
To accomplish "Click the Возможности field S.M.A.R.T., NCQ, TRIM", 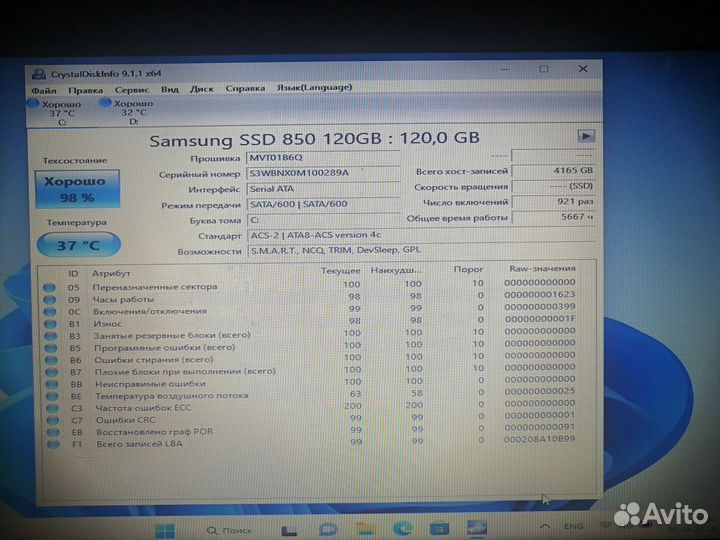I will (422, 250).
